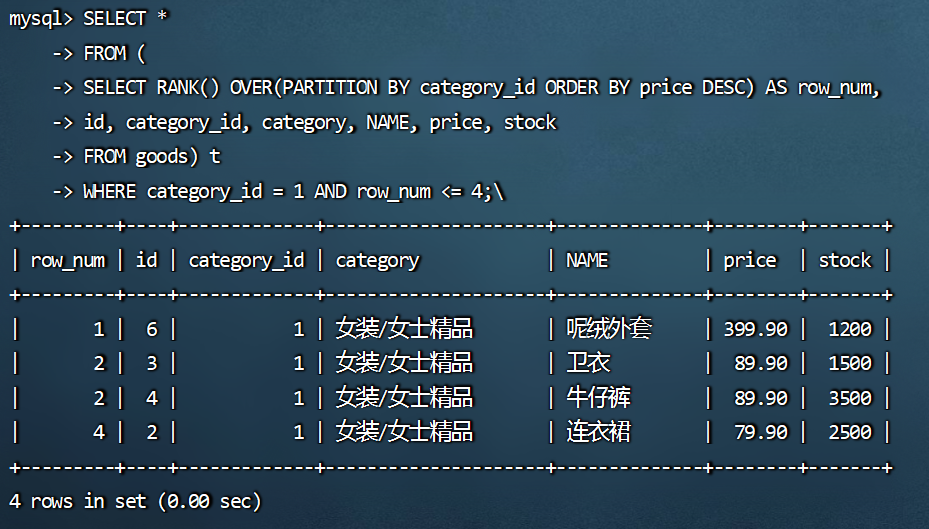
Task: Click the 连衣裙 name cell
Action: point(598,432)
